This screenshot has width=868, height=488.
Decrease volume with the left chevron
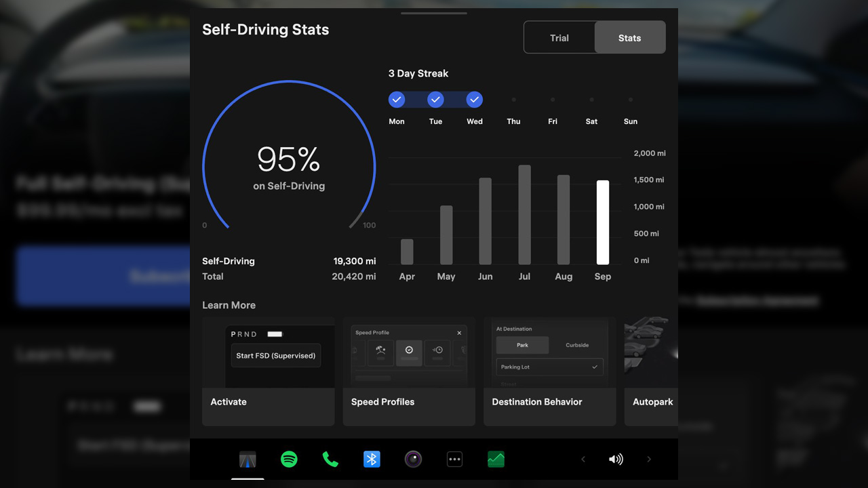[x=583, y=460]
